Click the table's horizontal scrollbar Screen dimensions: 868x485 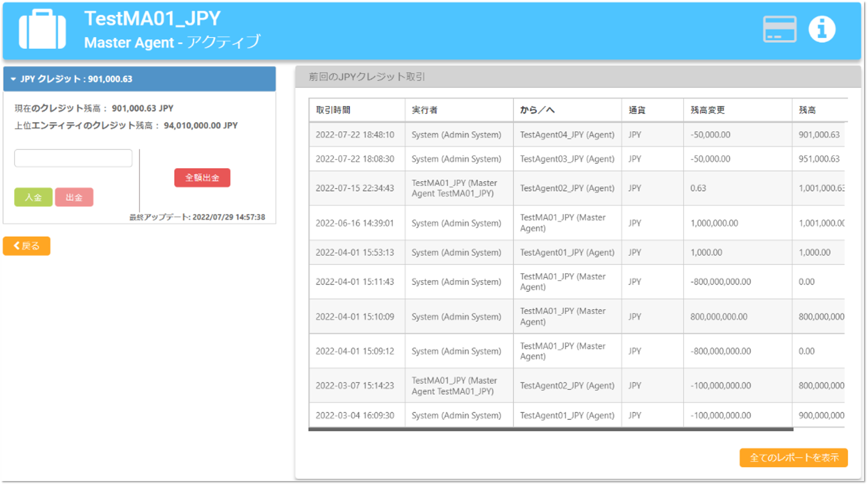pyautogui.click(x=550, y=430)
